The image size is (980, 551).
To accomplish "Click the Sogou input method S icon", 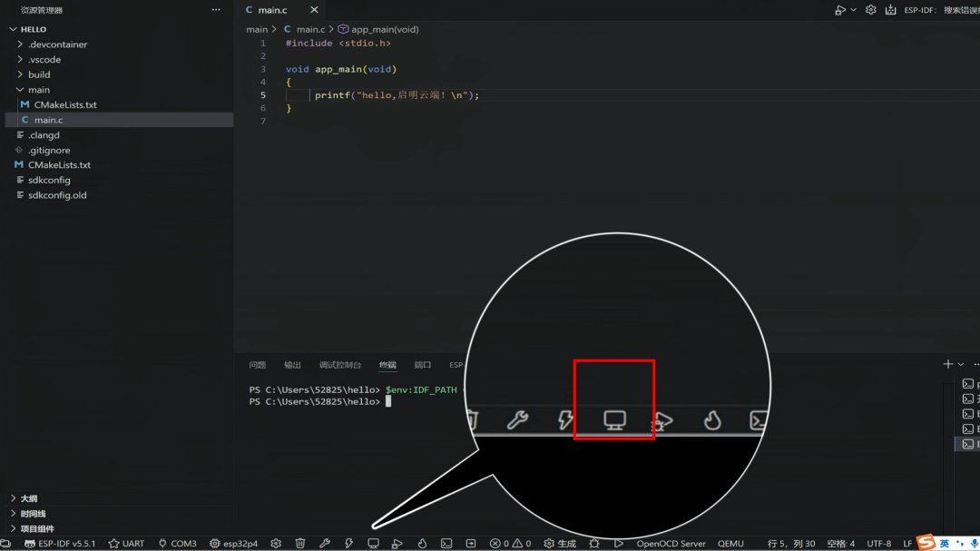I will pos(926,542).
